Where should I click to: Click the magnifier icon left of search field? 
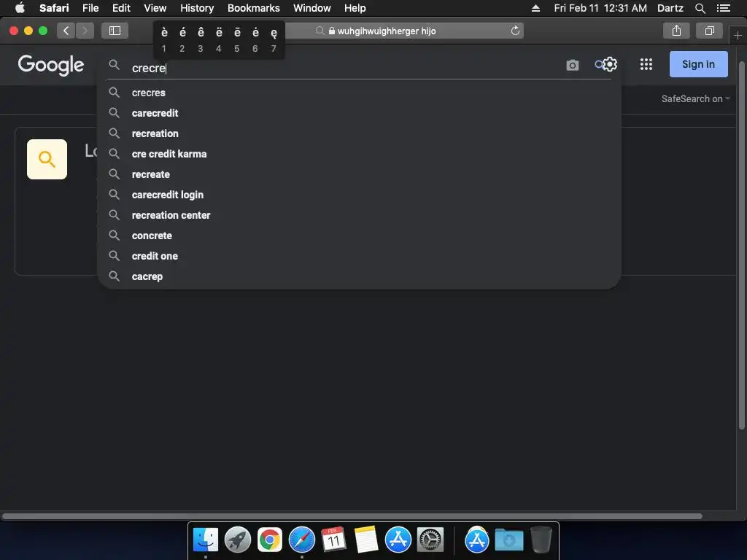pyautogui.click(x=114, y=65)
